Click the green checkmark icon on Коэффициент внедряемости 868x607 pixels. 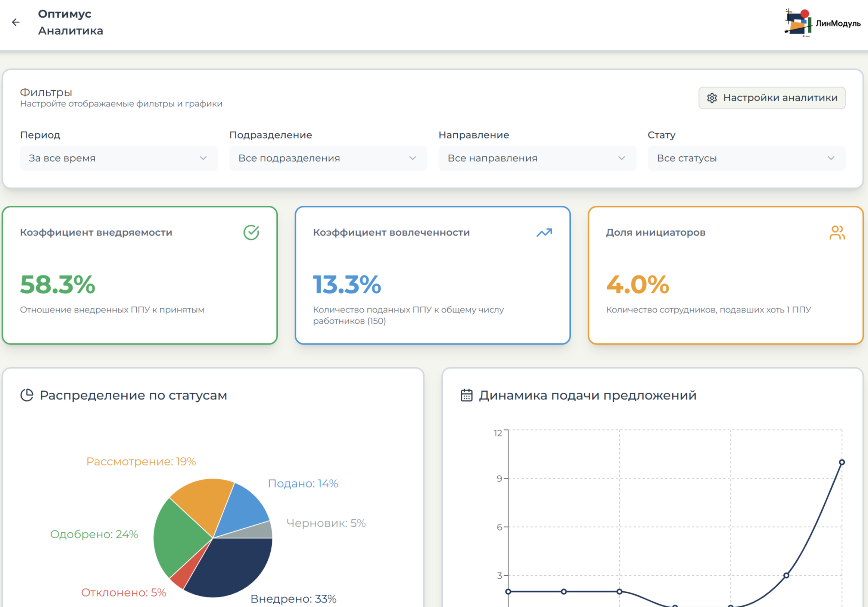[x=251, y=233]
